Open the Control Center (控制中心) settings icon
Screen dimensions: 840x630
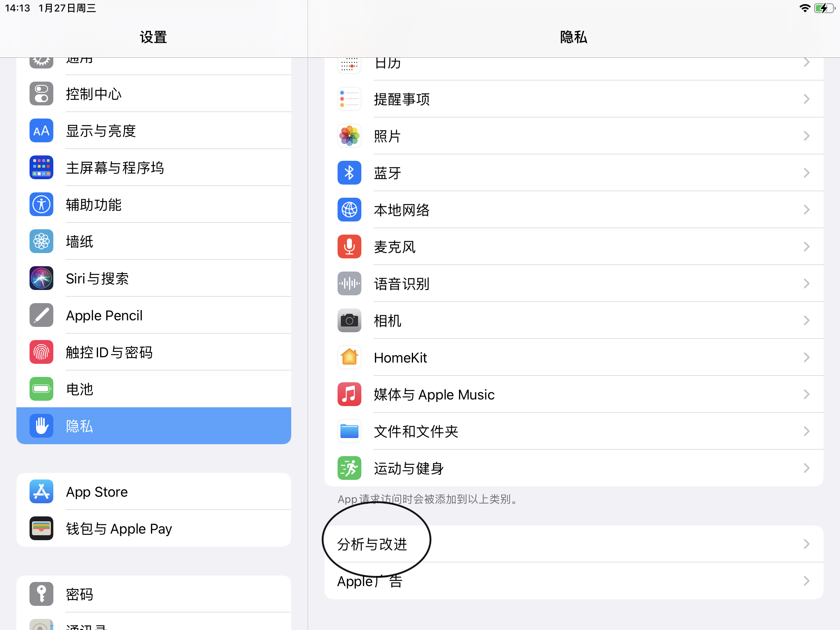pos(41,94)
